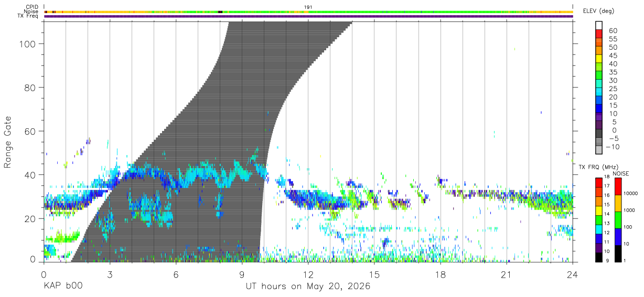644x297 pixels.
Task: Click the -5 tick label on ELEV colorbar
Action: pos(613,138)
